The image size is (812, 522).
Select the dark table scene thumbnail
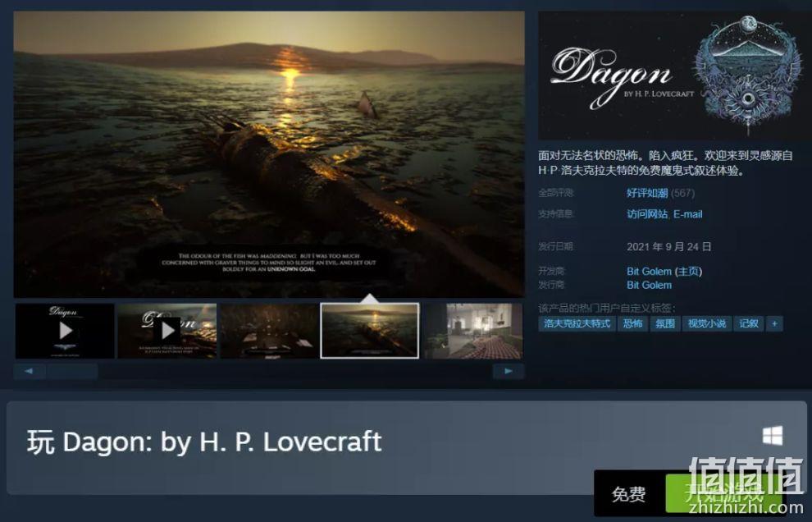click(269, 331)
